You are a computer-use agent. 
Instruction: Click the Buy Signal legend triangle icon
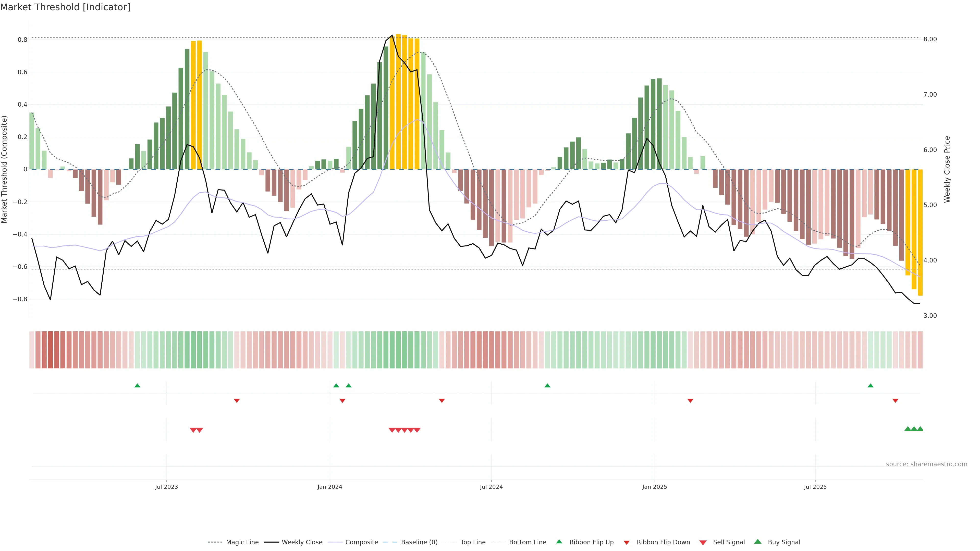758,542
